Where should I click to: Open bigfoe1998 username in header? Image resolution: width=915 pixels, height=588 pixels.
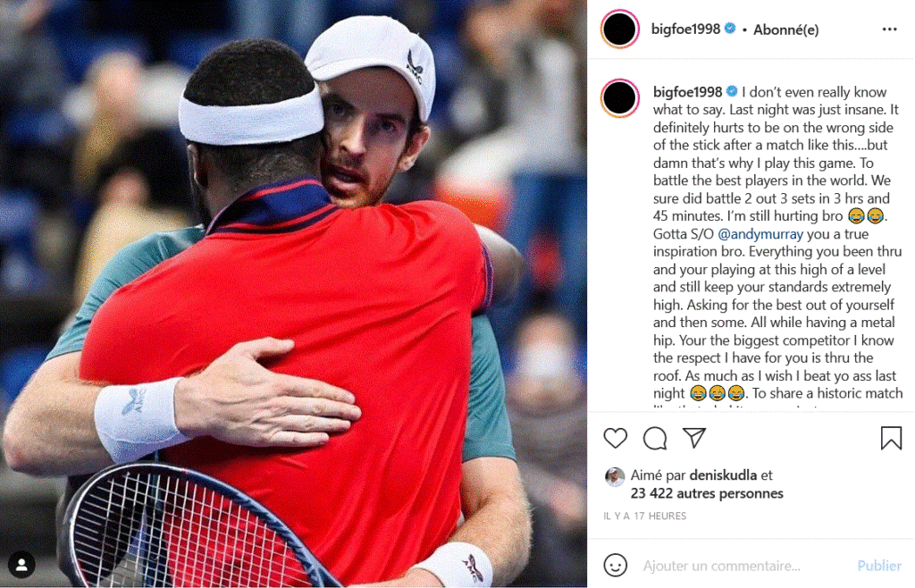click(x=685, y=29)
